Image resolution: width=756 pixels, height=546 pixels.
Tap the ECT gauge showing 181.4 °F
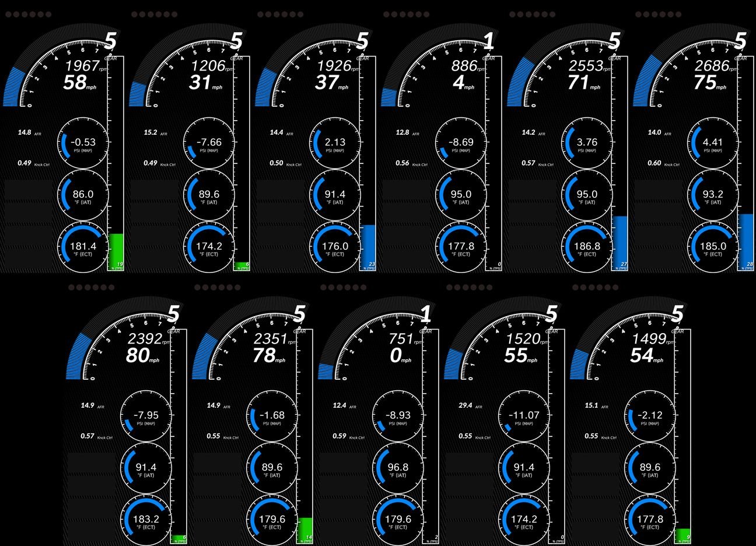click(83, 247)
